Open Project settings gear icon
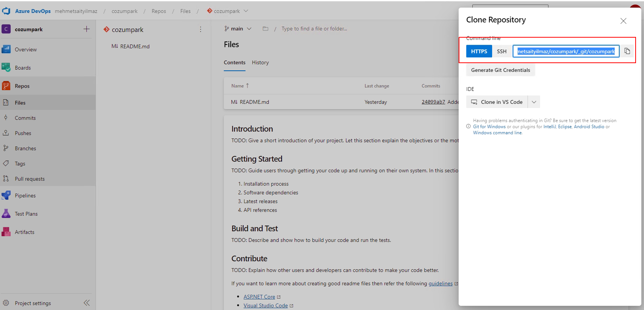 (x=6, y=303)
